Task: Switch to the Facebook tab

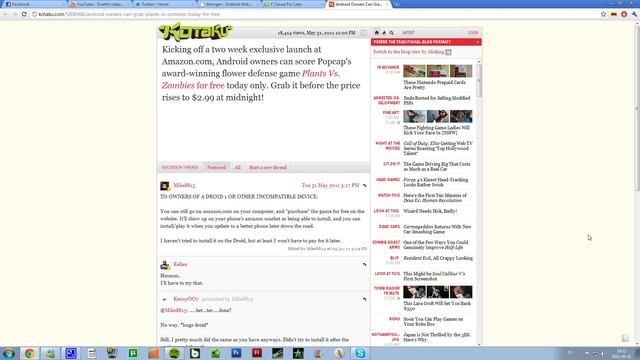Action: point(33,4)
